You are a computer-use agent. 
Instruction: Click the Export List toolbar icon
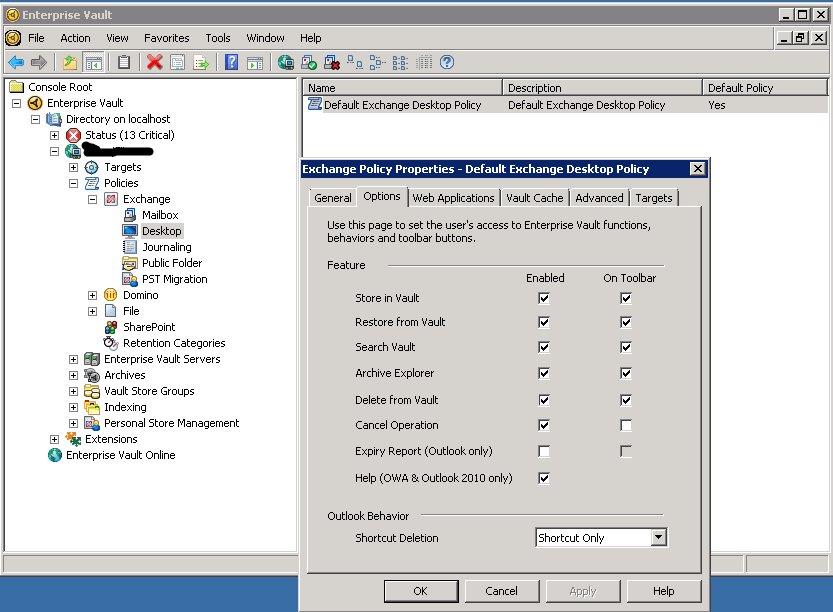(201, 63)
